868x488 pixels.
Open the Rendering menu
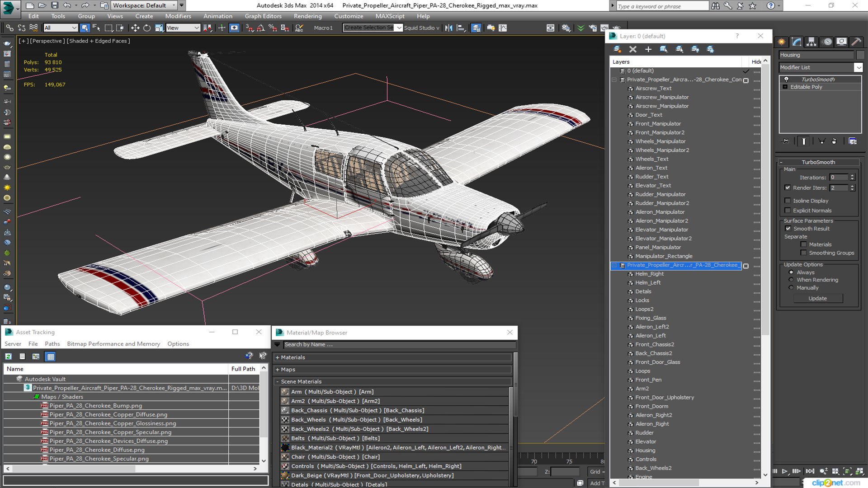coord(307,16)
